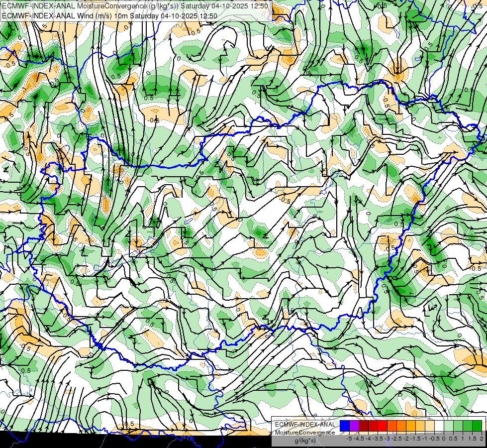Click the 'g/(kg*s)' unit label in legend
Viewport: 487px width, 448px height.
pyautogui.click(x=305, y=441)
